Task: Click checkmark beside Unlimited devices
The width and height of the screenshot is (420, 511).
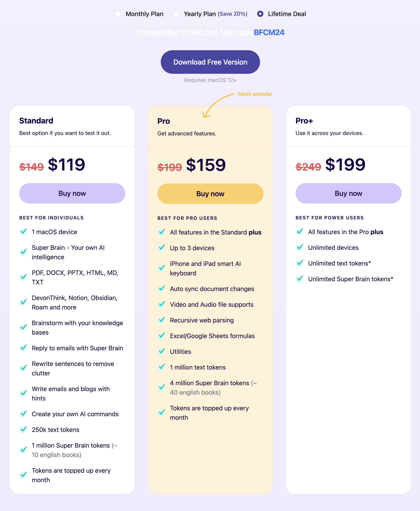Action: tap(299, 247)
